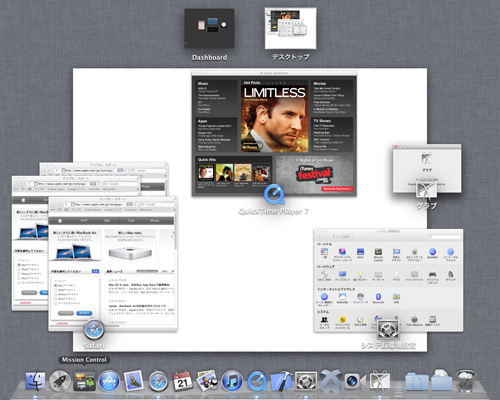Click the Grab app badge icon
The height and width of the screenshot is (400, 500).
tap(426, 191)
